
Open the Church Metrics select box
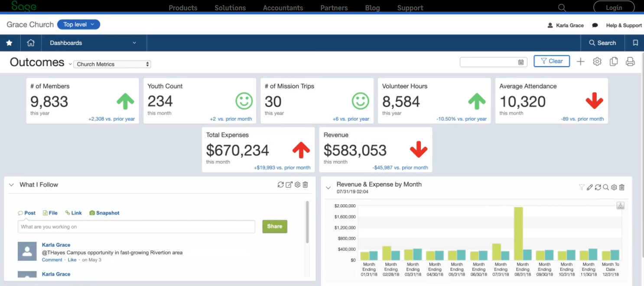112,64
